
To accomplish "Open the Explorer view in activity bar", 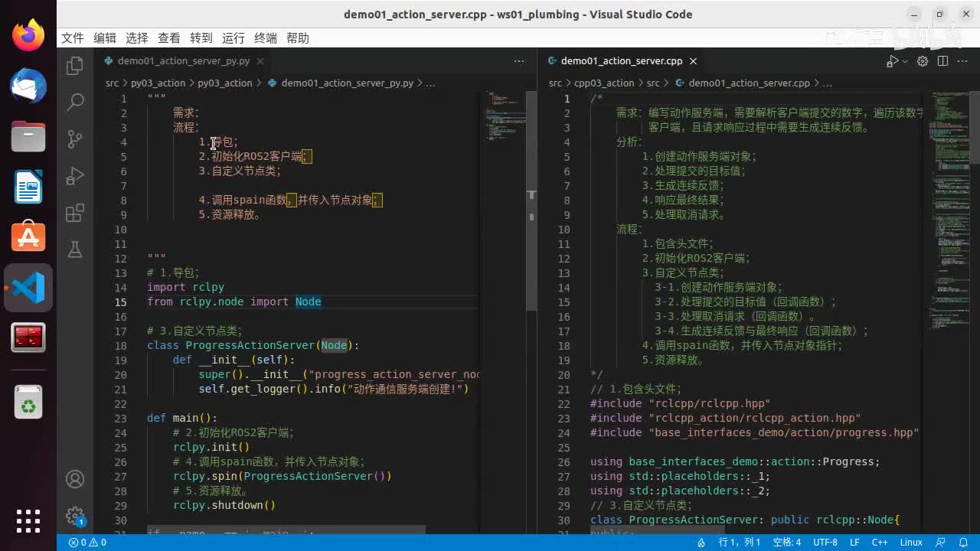I will [x=75, y=67].
